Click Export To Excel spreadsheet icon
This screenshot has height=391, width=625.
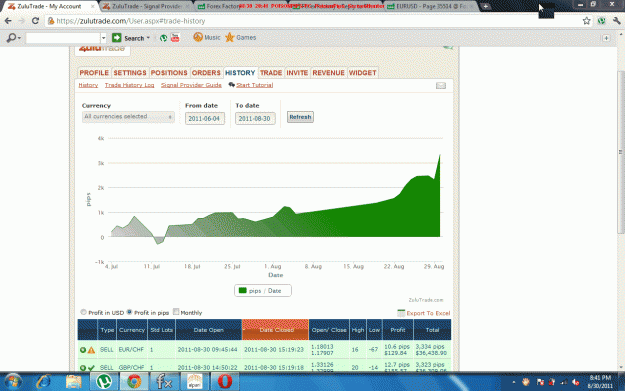tap(401, 313)
